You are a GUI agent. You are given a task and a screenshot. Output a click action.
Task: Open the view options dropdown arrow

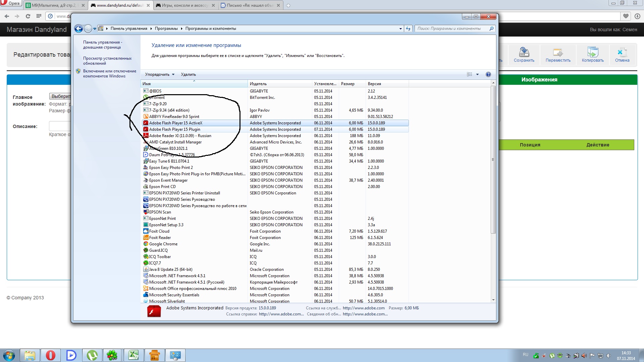tap(477, 74)
